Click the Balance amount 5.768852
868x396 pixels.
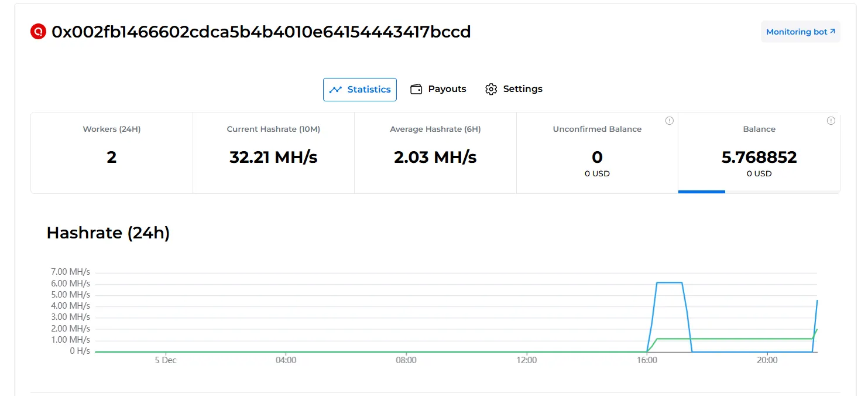pos(759,157)
